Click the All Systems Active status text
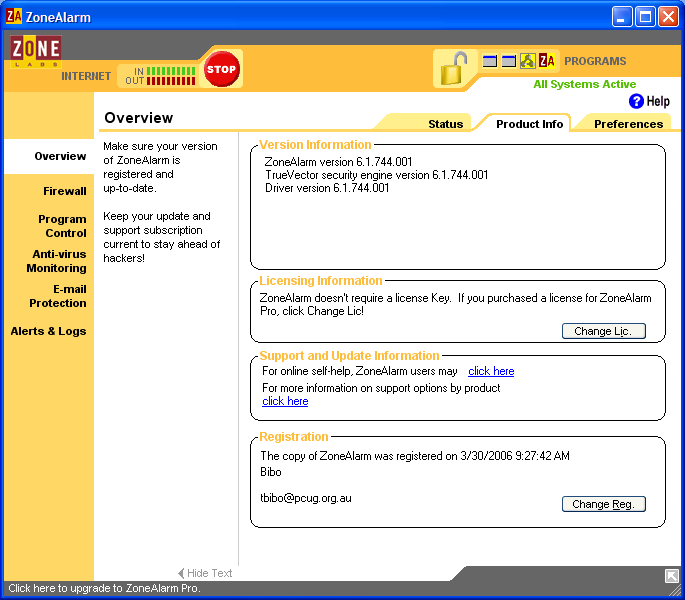This screenshot has height=600, width=685. (x=585, y=84)
